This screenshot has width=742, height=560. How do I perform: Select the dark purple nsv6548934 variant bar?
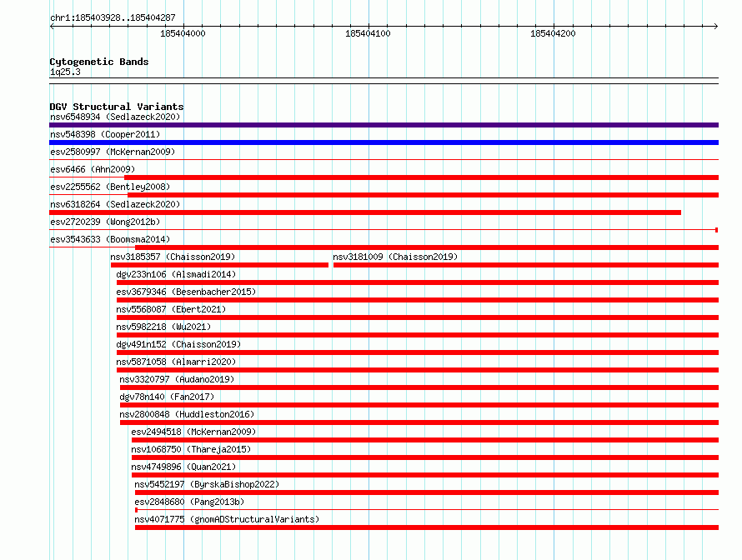tap(384, 125)
